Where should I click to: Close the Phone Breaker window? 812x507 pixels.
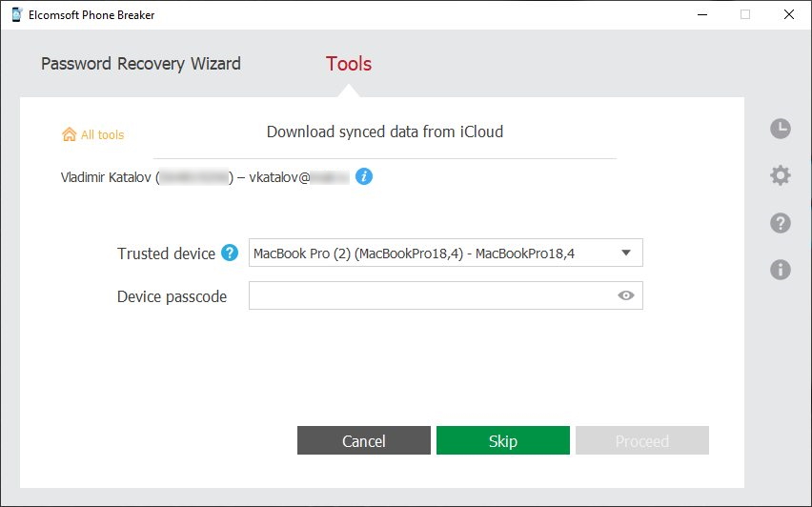pos(789,14)
